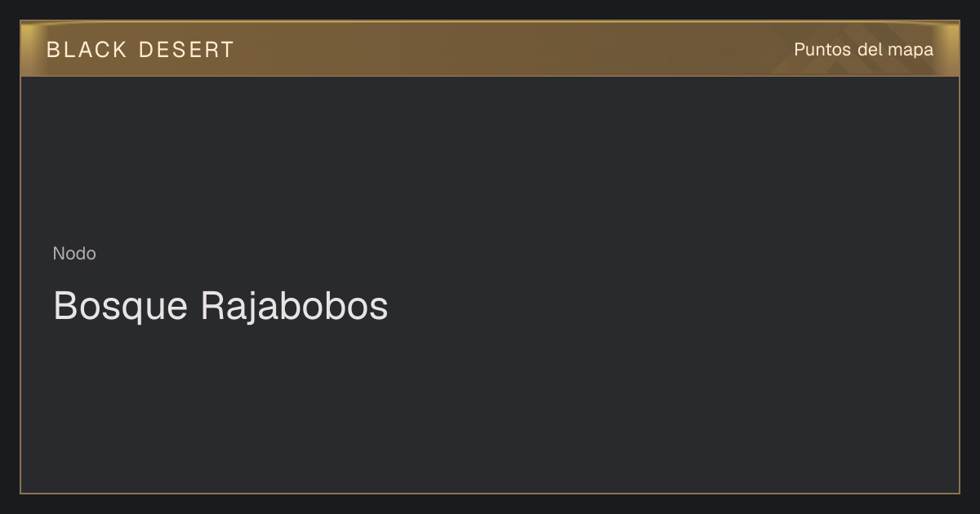Click the Nodo category label
The width and height of the screenshot is (980, 514).
coord(74,254)
